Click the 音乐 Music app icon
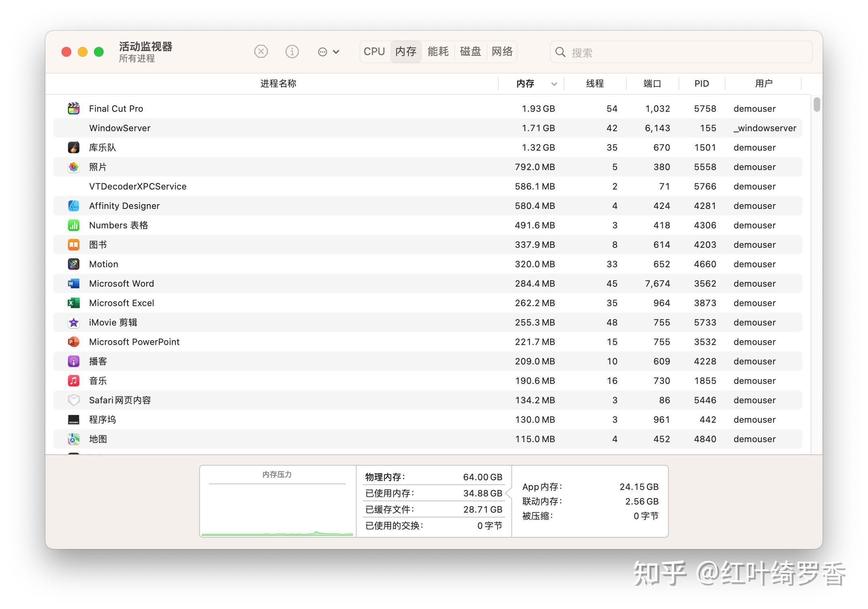The width and height of the screenshot is (868, 609). tap(73, 381)
